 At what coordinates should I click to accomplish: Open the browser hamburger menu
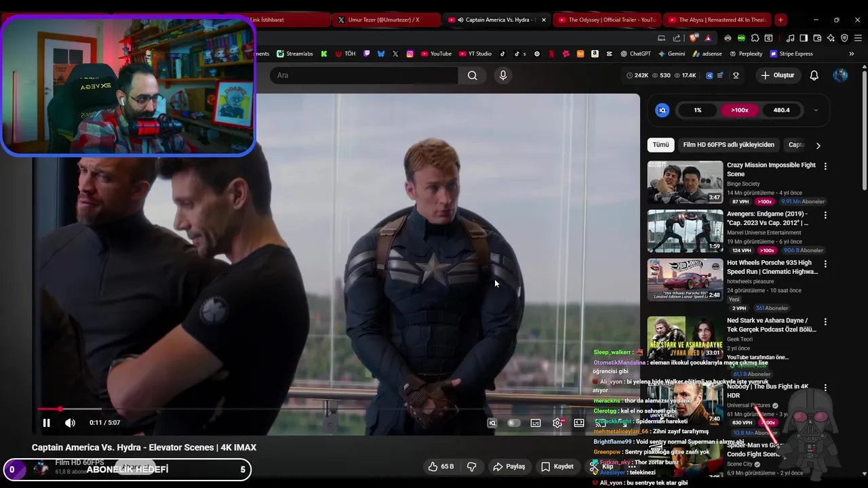858,38
